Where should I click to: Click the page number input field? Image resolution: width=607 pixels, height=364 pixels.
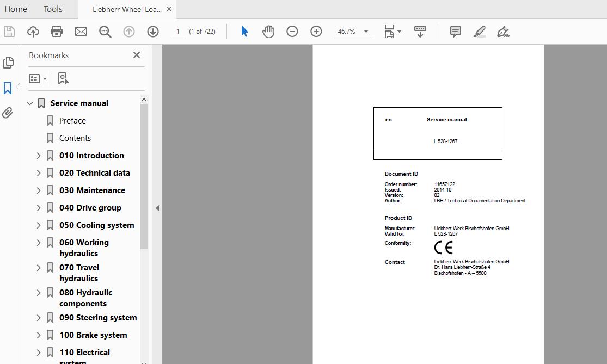coord(178,32)
